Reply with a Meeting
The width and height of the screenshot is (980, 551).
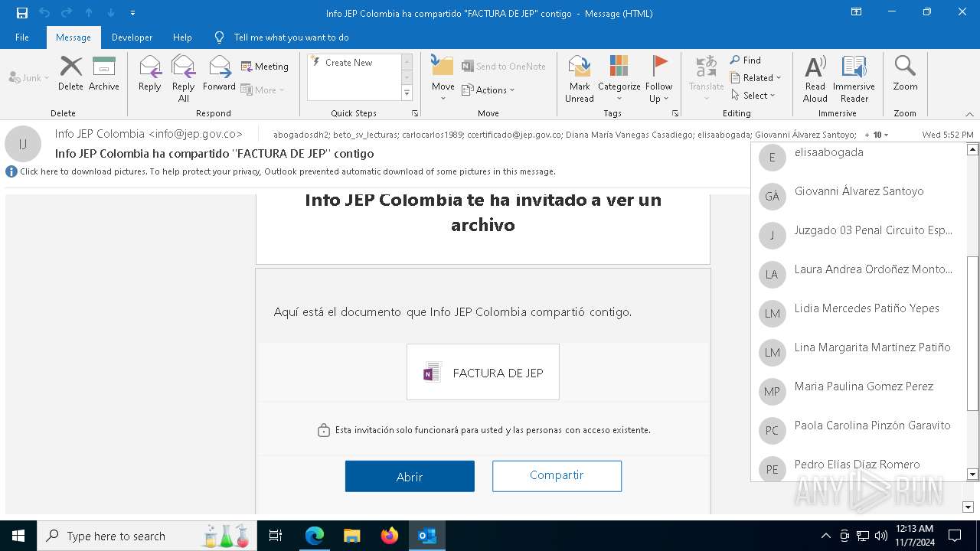pos(265,67)
